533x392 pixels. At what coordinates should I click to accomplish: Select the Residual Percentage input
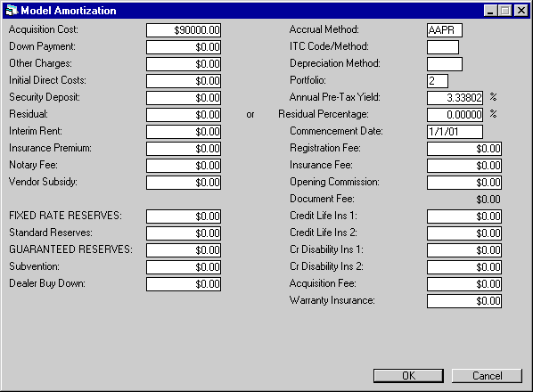point(455,115)
